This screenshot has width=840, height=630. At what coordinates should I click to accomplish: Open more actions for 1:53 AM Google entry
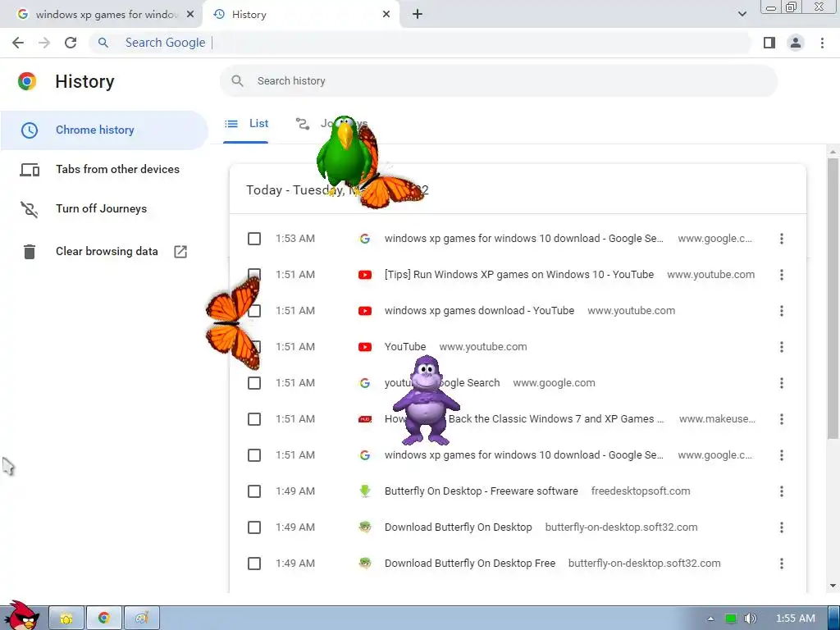tap(782, 239)
